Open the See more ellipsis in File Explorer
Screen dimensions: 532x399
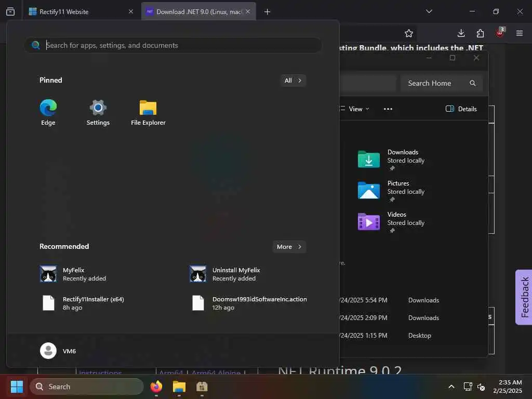388,109
